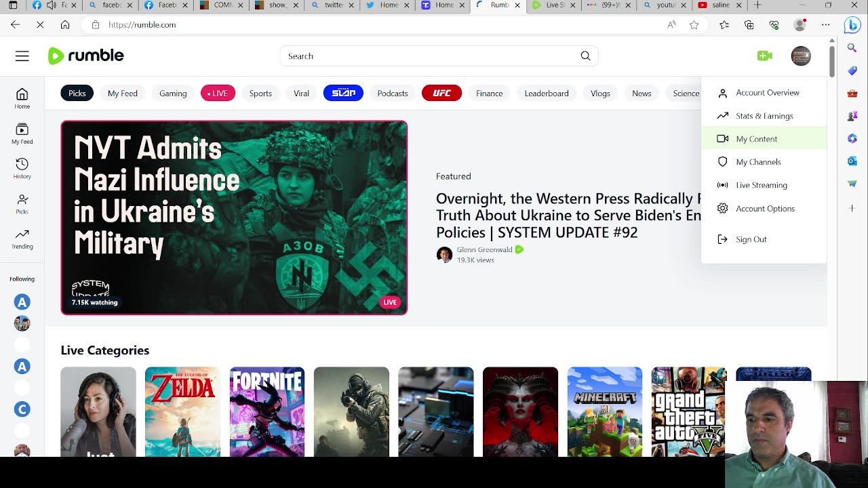Select the LIVE category pill

(x=218, y=94)
